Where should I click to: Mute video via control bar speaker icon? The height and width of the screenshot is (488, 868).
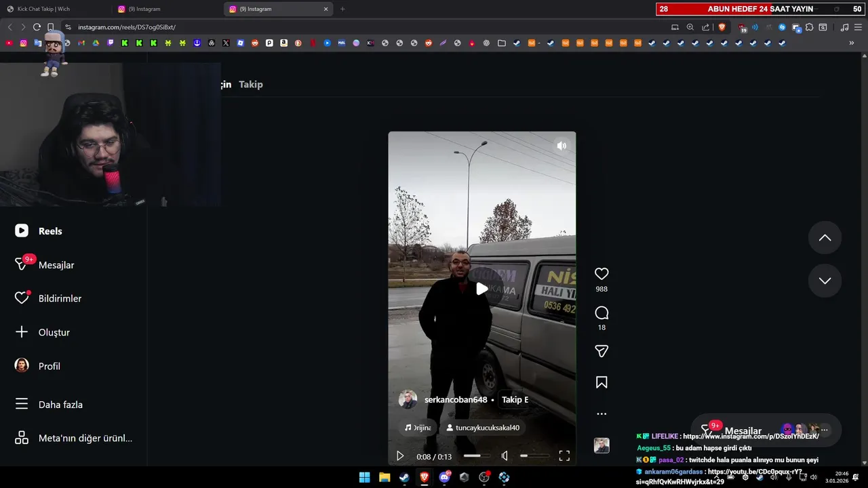pos(505,456)
